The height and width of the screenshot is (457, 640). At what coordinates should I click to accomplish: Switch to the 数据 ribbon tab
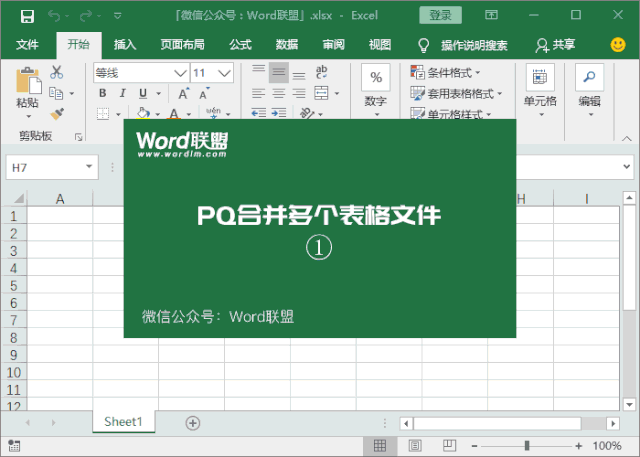point(287,44)
